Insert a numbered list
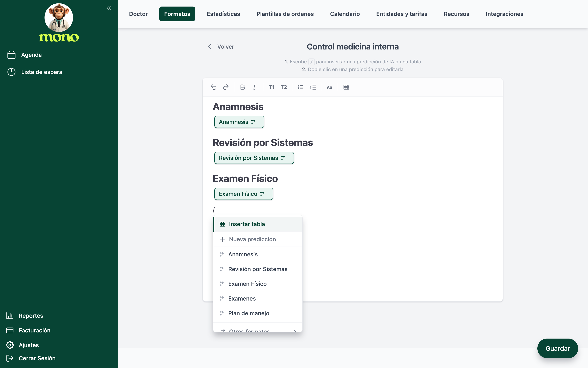588x368 pixels. click(313, 87)
